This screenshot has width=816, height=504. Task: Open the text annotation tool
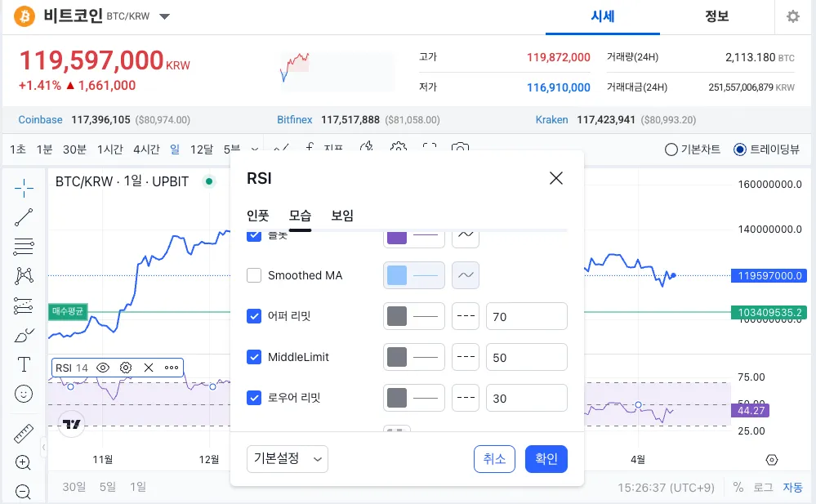tap(24, 364)
